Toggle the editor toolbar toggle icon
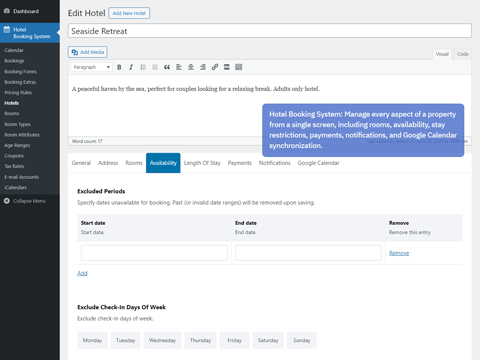The height and width of the screenshot is (360, 480). (239, 67)
